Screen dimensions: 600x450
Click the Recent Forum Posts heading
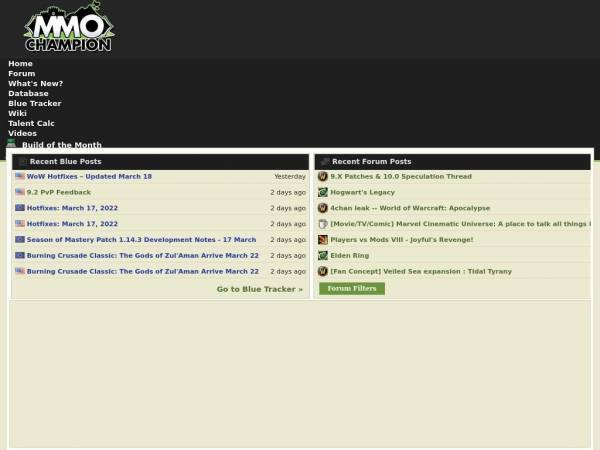pos(372,161)
